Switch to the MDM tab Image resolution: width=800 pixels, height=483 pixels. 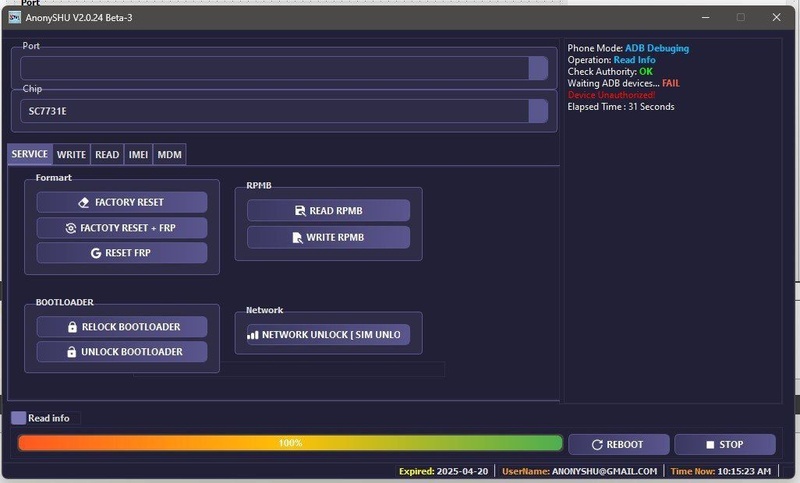pyautogui.click(x=169, y=155)
